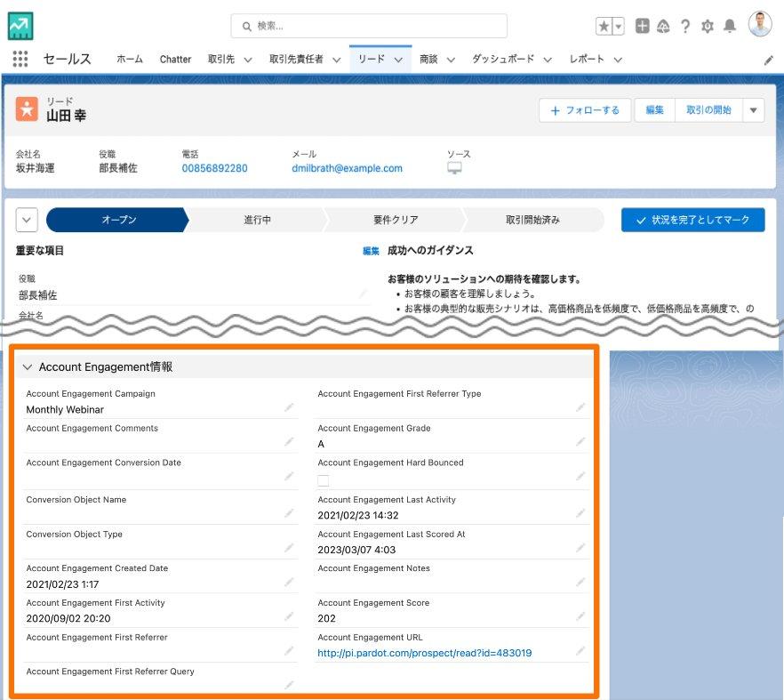Click the フォローする button
This screenshot has width=784, height=700.
(x=585, y=110)
